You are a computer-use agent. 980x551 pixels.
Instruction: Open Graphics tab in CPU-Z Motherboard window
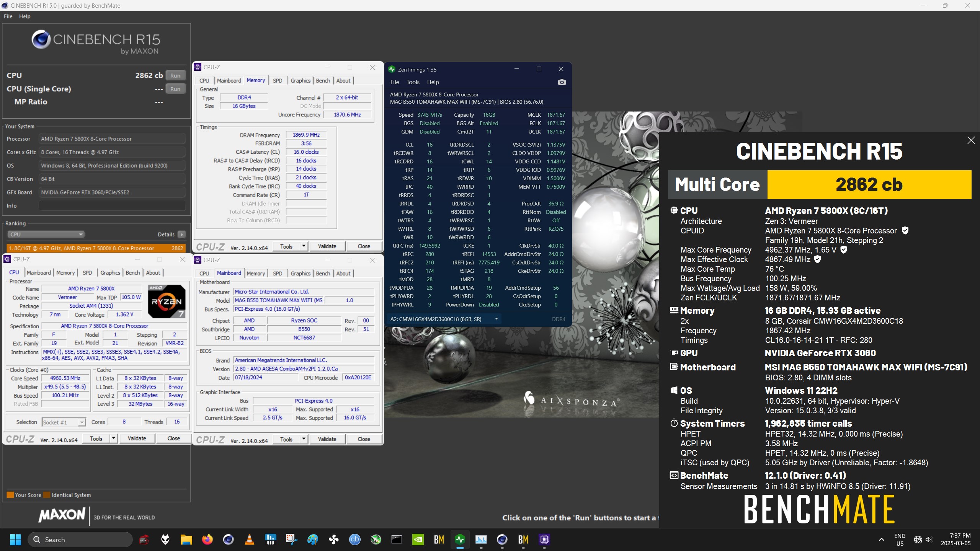coord(301,273)
